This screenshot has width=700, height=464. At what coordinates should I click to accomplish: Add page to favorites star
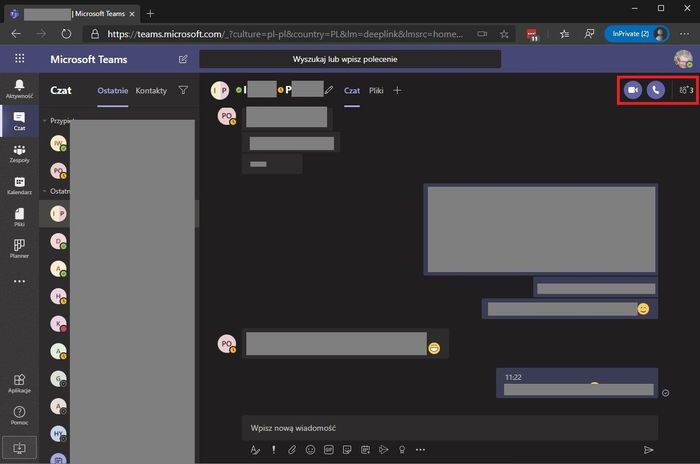click(504, 34)
